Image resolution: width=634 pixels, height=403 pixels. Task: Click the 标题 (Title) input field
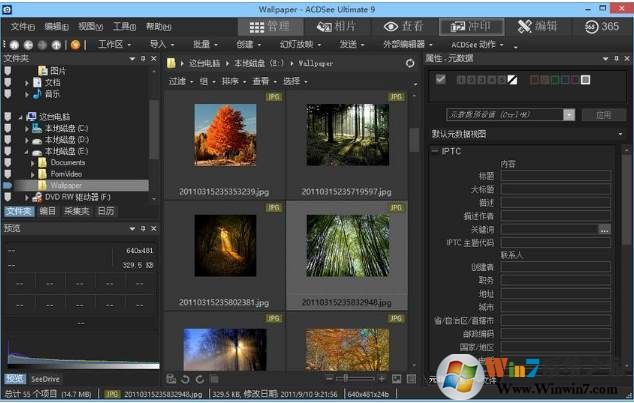point(556,176)
